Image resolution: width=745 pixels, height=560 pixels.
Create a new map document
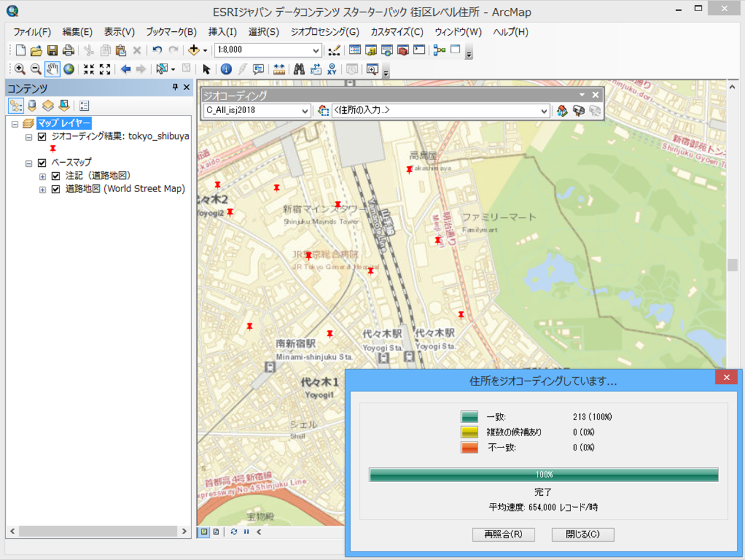point(20,50)
